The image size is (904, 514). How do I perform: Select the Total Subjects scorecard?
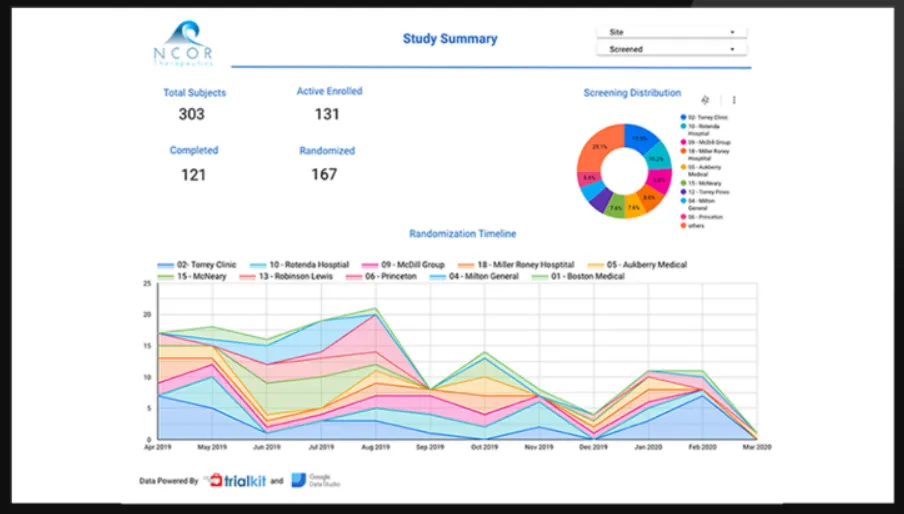[x=194, y=104]
